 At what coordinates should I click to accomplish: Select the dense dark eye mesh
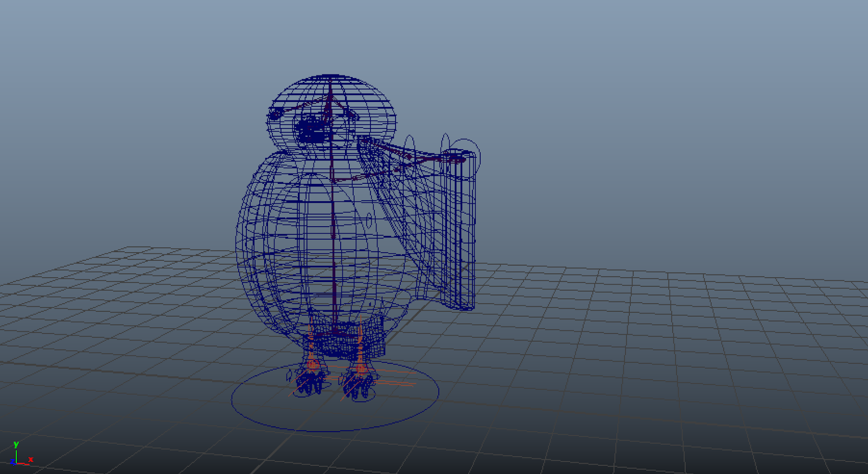click(x=311, y=129)
